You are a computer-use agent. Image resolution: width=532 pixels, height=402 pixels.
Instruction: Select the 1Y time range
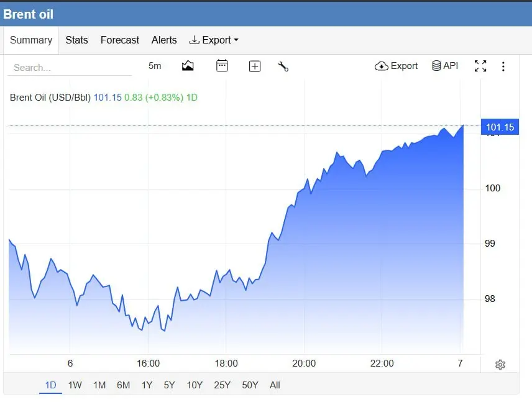tap(147, 385)
